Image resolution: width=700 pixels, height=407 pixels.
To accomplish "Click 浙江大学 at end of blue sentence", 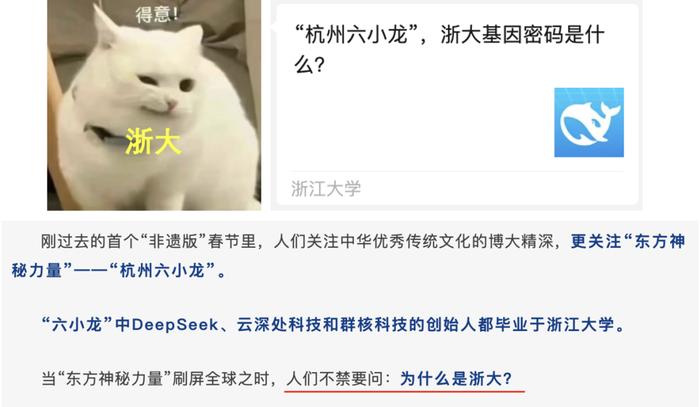I will tap(581, 324).
